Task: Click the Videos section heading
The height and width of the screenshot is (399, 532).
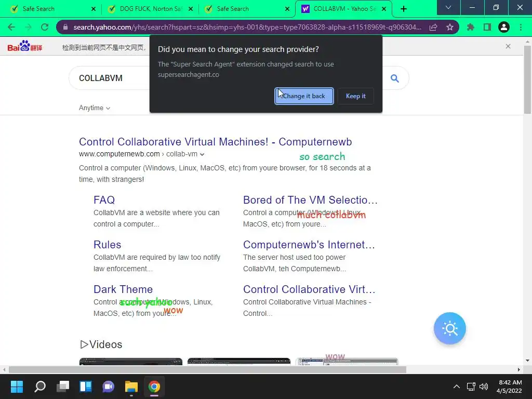Action: (101, 344)
